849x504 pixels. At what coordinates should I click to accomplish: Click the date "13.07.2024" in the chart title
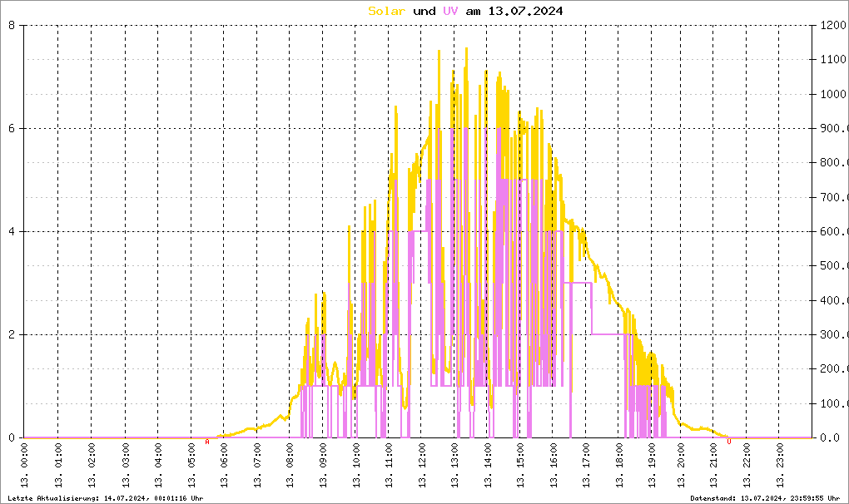point(525,11)
